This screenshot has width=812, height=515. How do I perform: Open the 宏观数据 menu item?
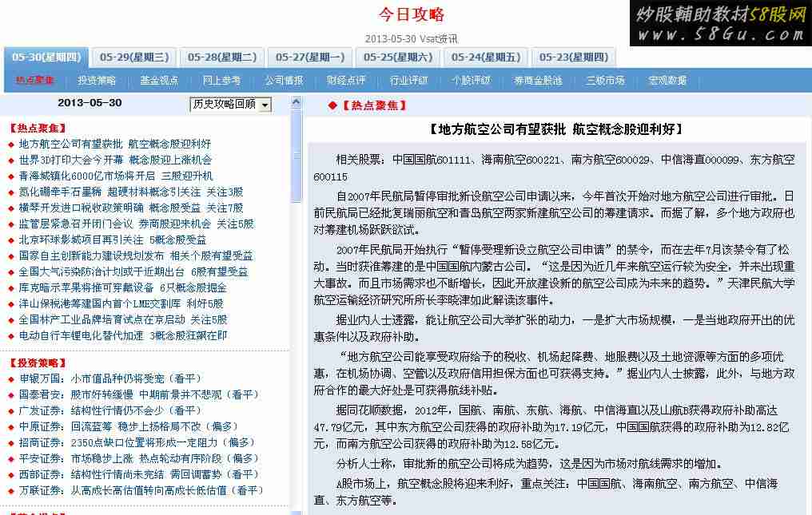tap(667, 80)
